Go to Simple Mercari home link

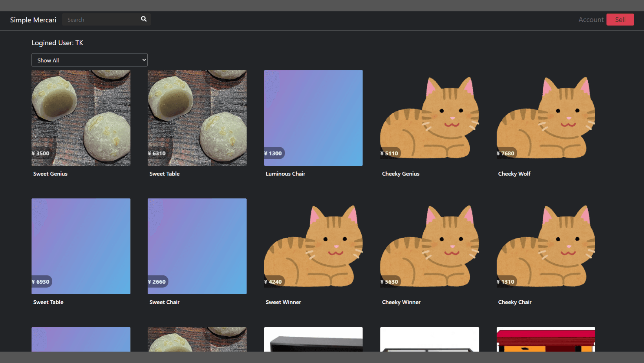click(x=33, y=20)
